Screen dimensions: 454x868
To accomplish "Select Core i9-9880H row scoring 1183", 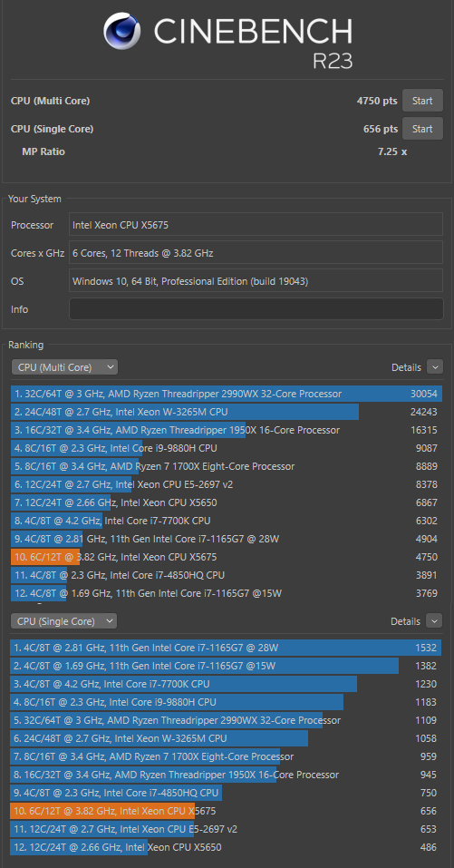I will (x=227, y=702).
